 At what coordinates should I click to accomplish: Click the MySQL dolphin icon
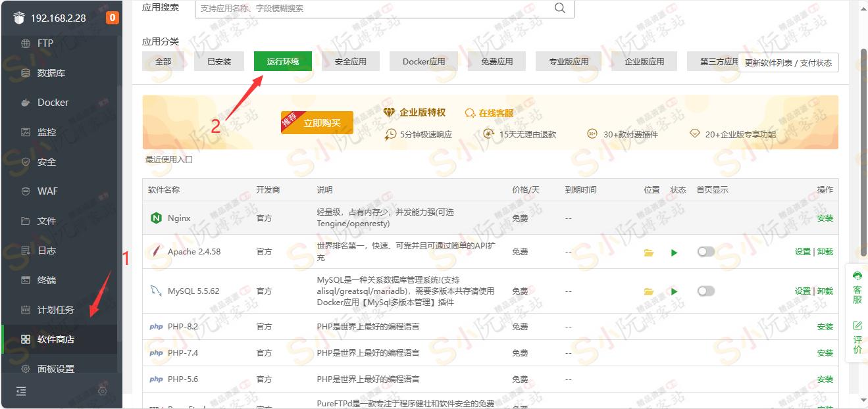(x=156, y=291)
